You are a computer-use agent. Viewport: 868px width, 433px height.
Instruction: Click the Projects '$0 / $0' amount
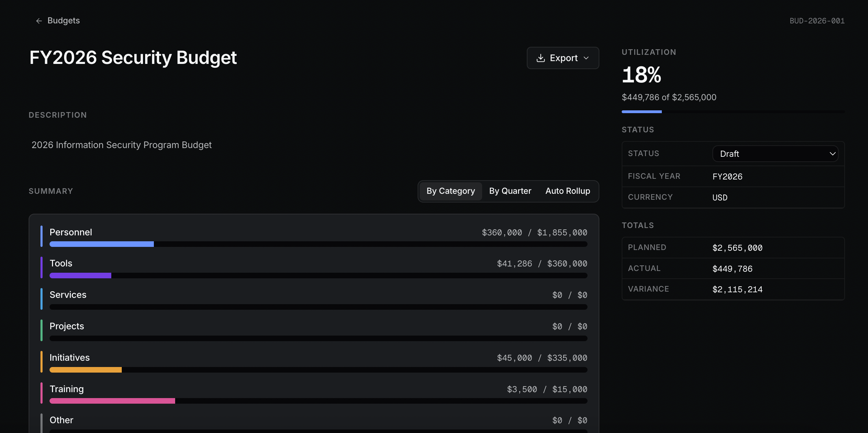[570, 326]
